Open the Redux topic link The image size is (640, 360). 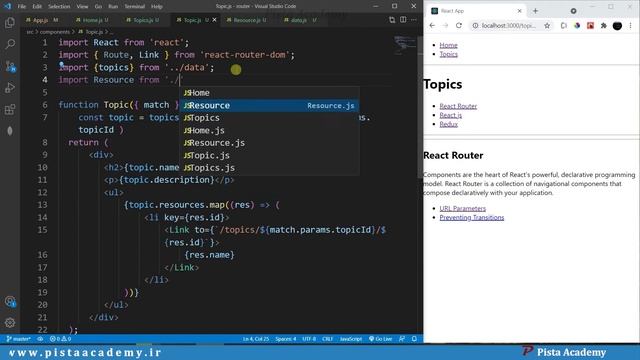pos(448,124)
